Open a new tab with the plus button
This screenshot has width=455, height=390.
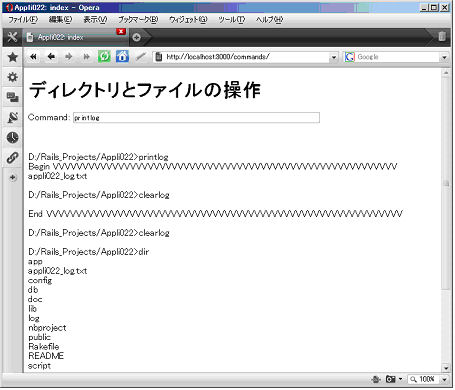click(x=136, y=37)
